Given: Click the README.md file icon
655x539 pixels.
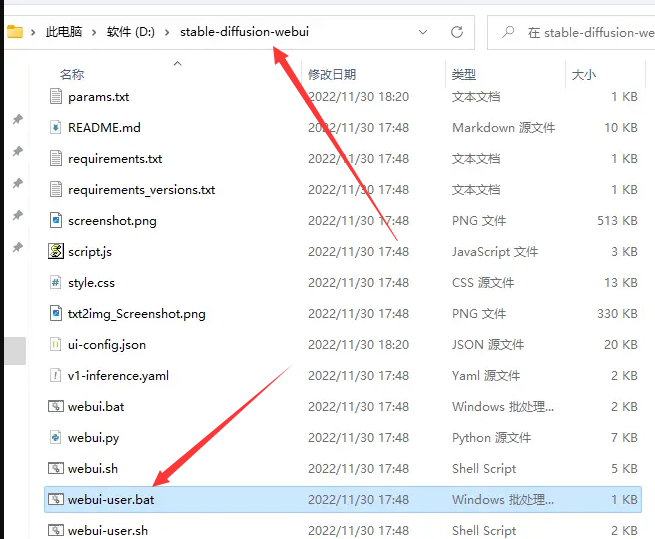Looking at the screenshot, I should point(56,127).
